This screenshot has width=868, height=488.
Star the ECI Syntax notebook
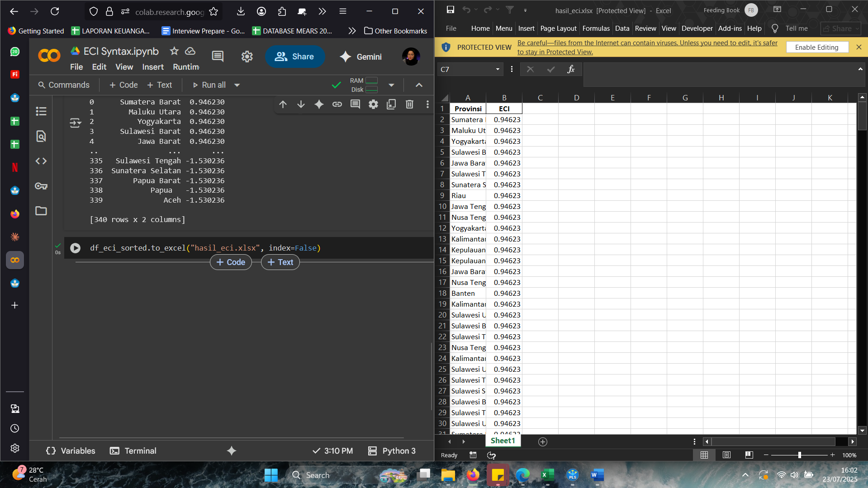tap(174, 51)
